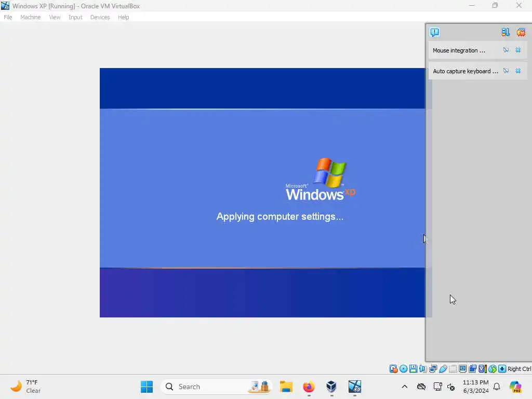Click the do-not-show-again icon for Auto capture keyboard
The image size is (532, 399).
[x=506, y=71]
